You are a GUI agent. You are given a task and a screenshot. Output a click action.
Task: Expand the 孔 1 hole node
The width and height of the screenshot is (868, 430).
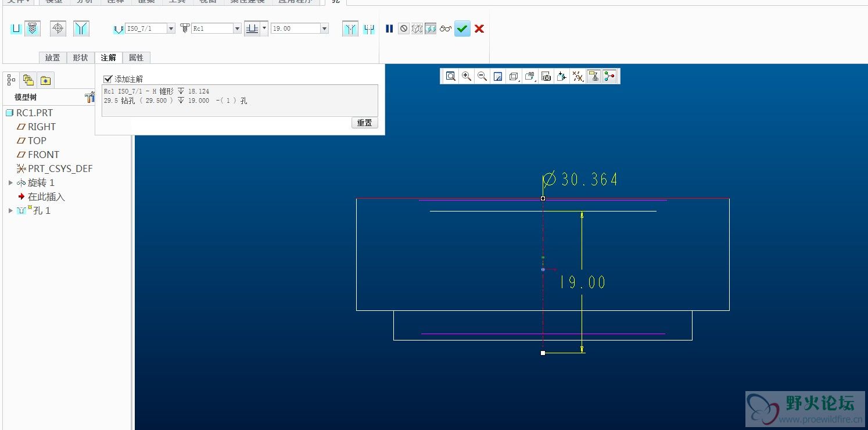coord(10,210)
